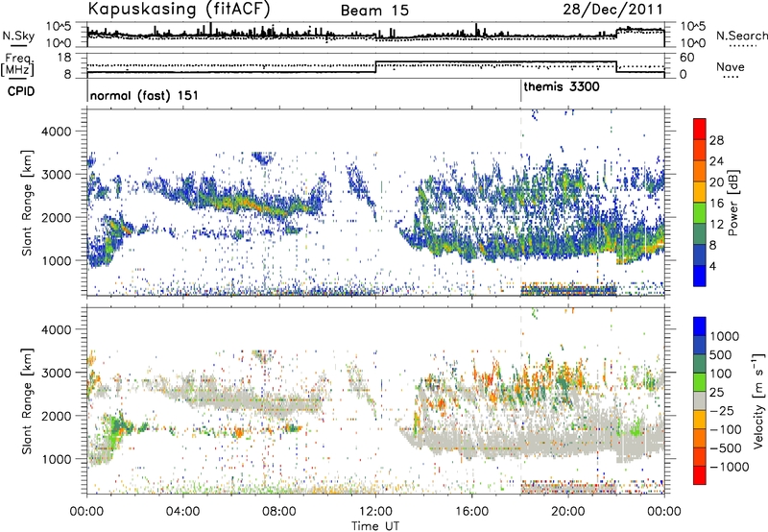Screen dimensions: 768x532
Task: Click the "normal (fast) 151" CPID marker
Action: (x=144, y=95)
